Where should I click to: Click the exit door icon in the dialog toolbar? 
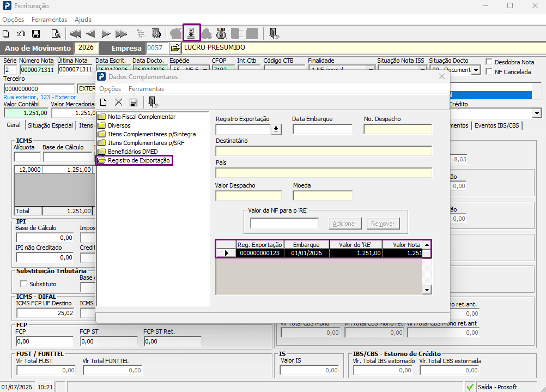click(x=153, y=102)
